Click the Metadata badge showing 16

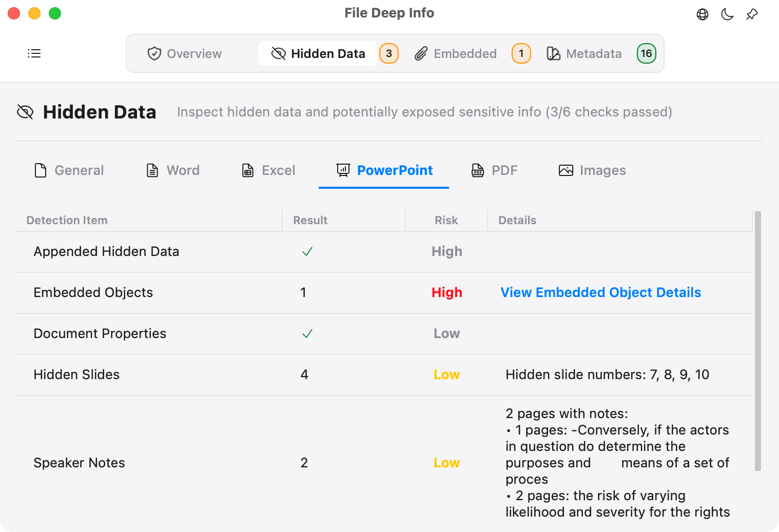647,53
